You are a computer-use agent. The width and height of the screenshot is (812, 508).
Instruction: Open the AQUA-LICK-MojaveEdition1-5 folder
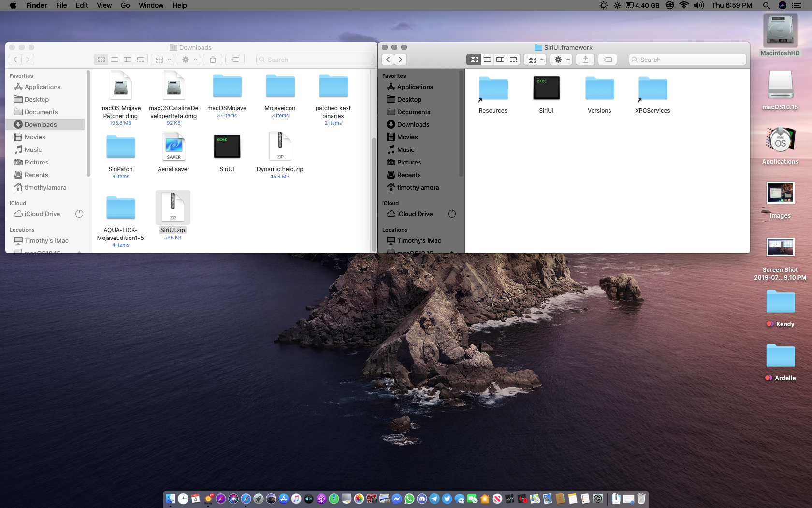[120, 208]
